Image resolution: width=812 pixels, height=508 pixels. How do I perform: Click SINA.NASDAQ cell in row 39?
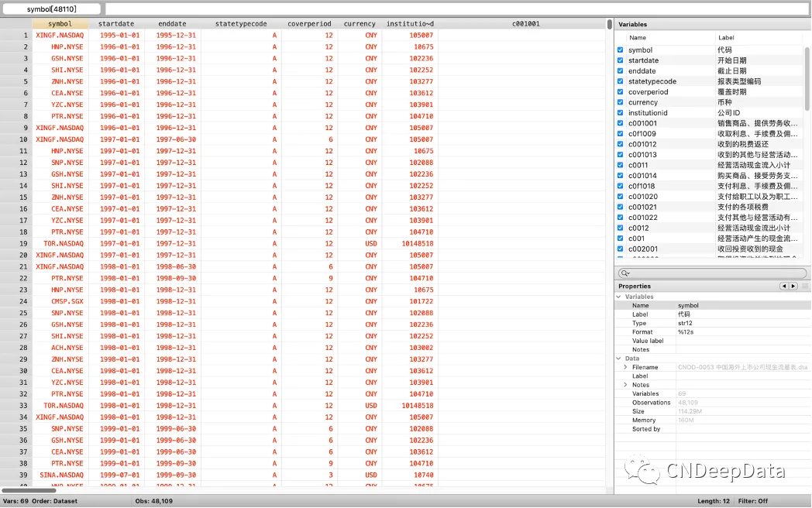[60, 475]
